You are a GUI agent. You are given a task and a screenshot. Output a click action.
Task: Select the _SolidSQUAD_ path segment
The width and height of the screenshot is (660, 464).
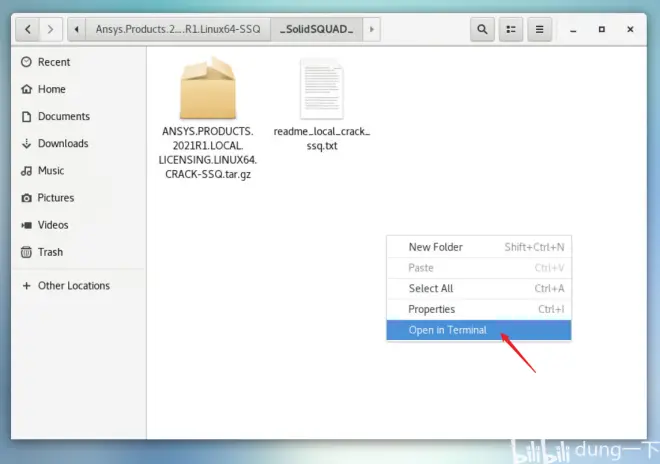pyautogui.click(x=317, y=29)
